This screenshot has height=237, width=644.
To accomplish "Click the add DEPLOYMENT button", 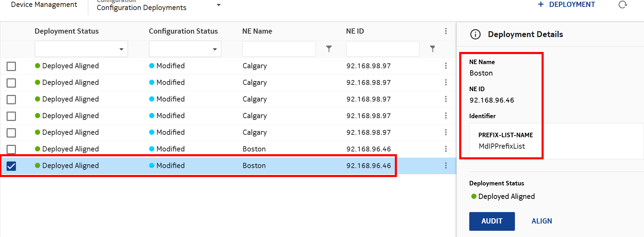I will [x=566, y=5].
